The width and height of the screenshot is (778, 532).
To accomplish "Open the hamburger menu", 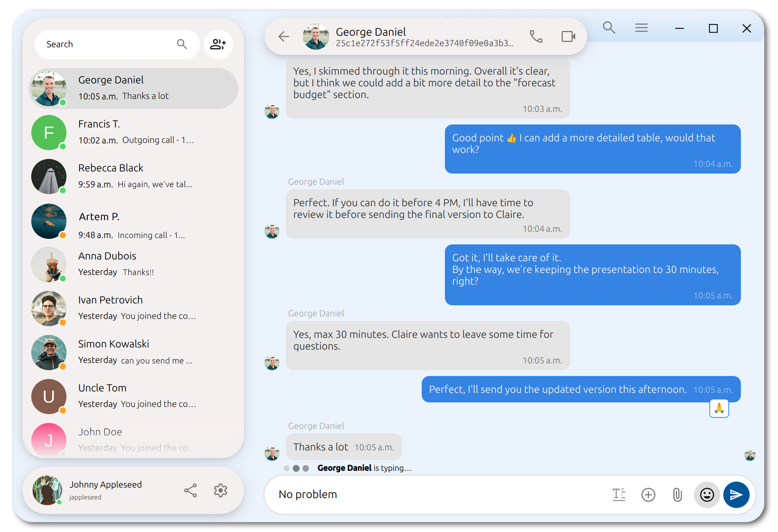I will (641, 28).
